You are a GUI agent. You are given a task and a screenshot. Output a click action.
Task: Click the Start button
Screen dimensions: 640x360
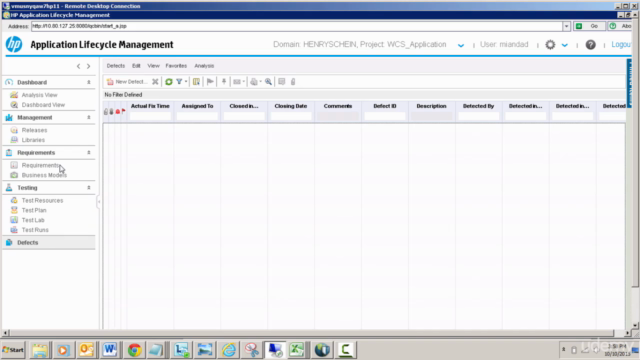pos(13,350)
